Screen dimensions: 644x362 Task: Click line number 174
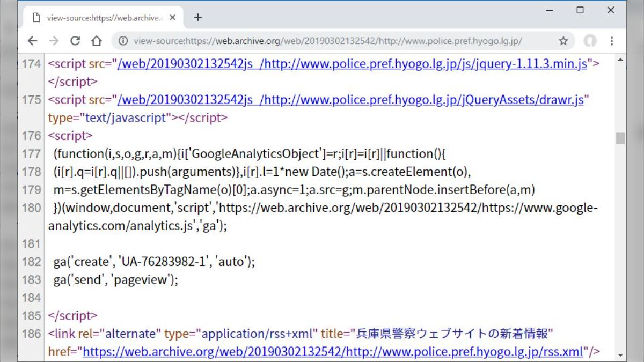[x=31, y=64]
